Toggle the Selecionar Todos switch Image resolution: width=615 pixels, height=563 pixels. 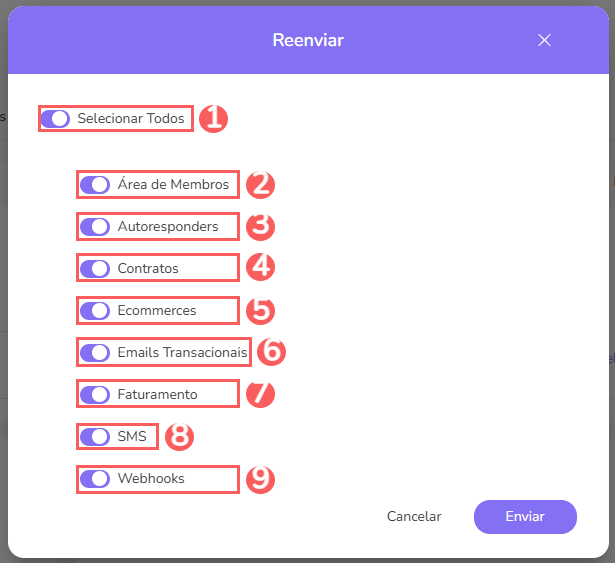tap(56, 119)
